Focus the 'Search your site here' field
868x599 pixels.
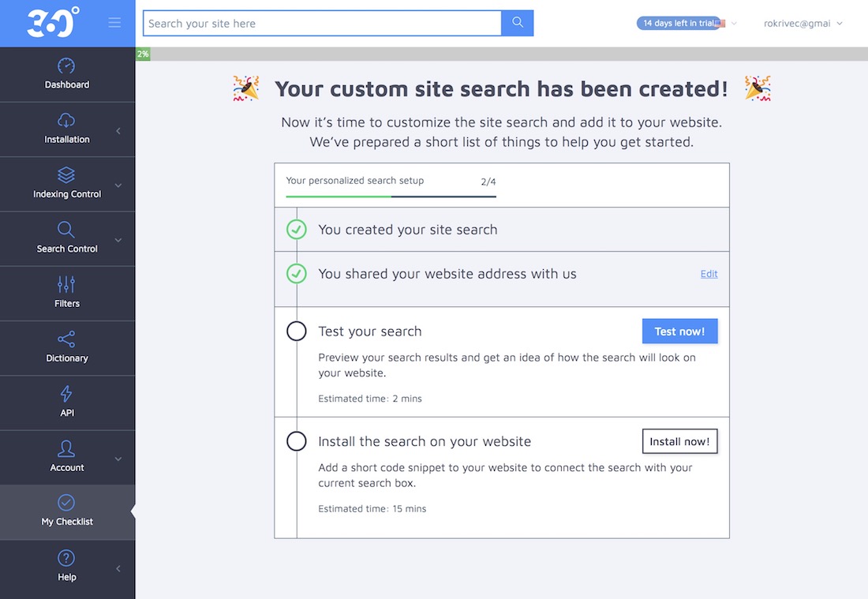pyautogui.click(x=322, y=24)
